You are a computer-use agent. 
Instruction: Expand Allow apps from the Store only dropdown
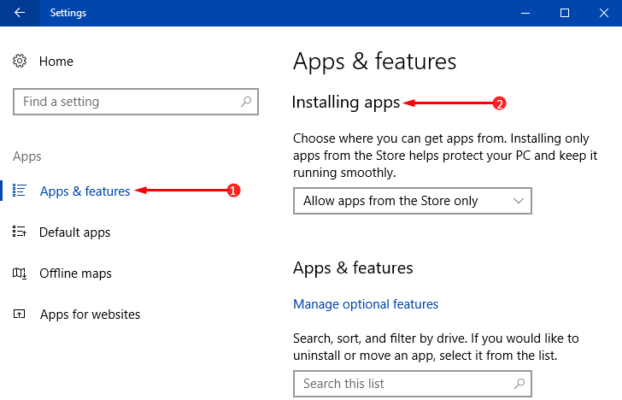[x=413, y=201]
